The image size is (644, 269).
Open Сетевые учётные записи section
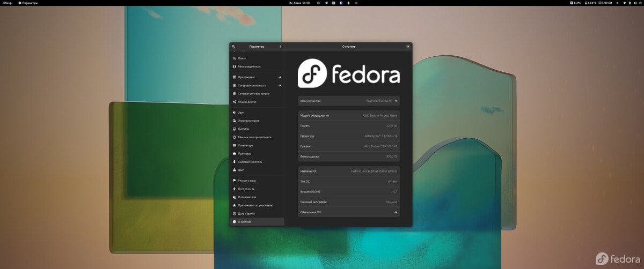[x=257, y=93]
